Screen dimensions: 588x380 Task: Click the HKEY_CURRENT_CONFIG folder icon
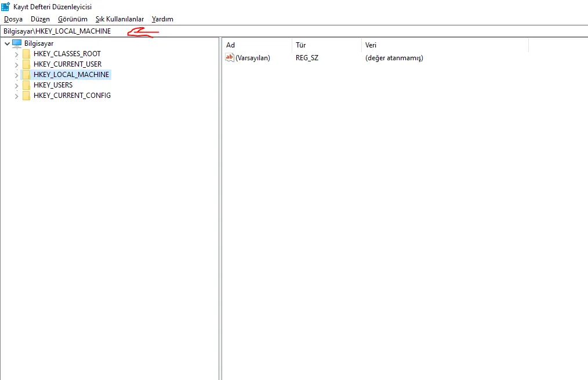pyautogui.click(x=26, y=96)
